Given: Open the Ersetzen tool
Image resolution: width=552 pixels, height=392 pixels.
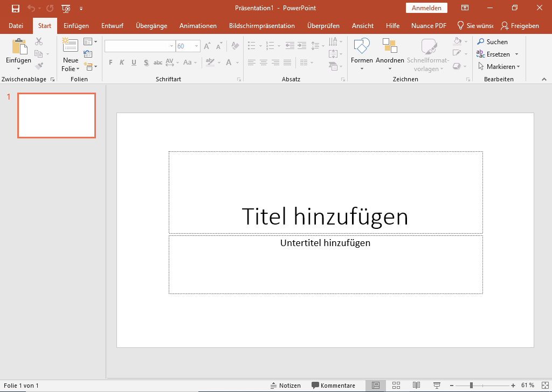Looking at the screenshot, I should 496,54.
